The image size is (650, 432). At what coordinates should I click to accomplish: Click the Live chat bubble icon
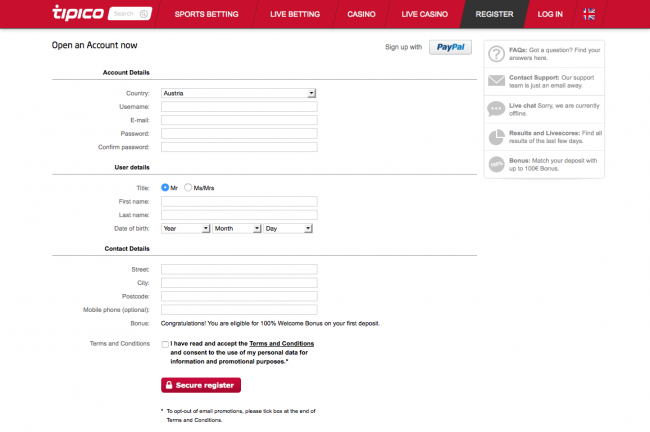tap(496, 109)
